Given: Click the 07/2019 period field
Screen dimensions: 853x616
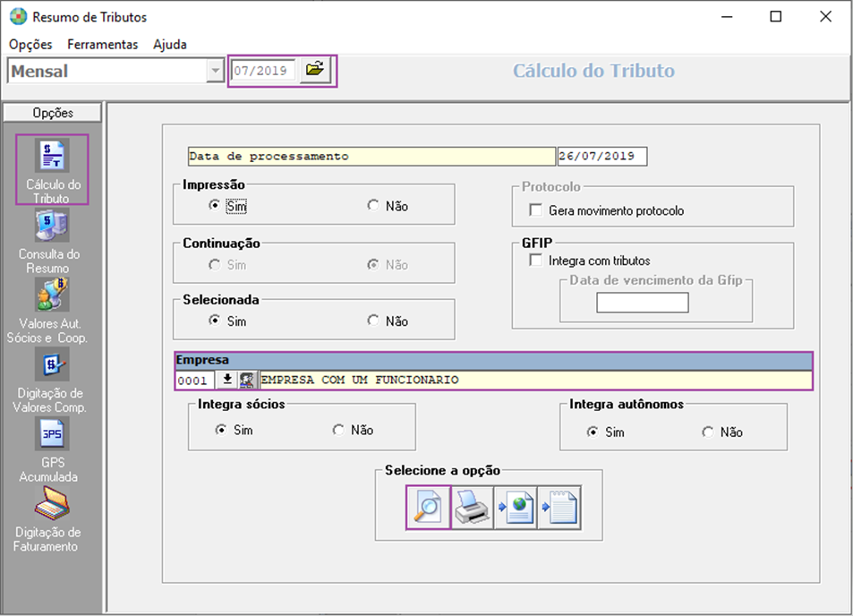Looking at the screenshot, I should (263, 71).
